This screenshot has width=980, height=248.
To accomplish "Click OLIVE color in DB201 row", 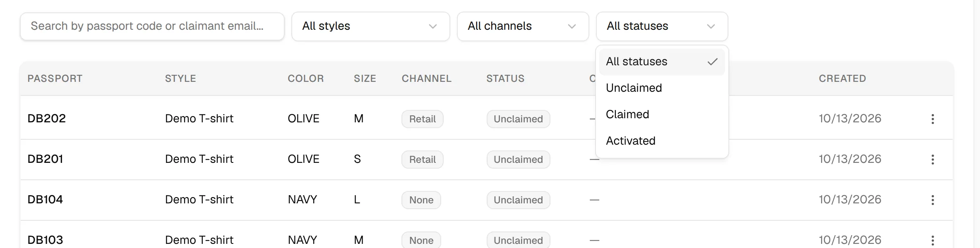I will tap(303, 159).
